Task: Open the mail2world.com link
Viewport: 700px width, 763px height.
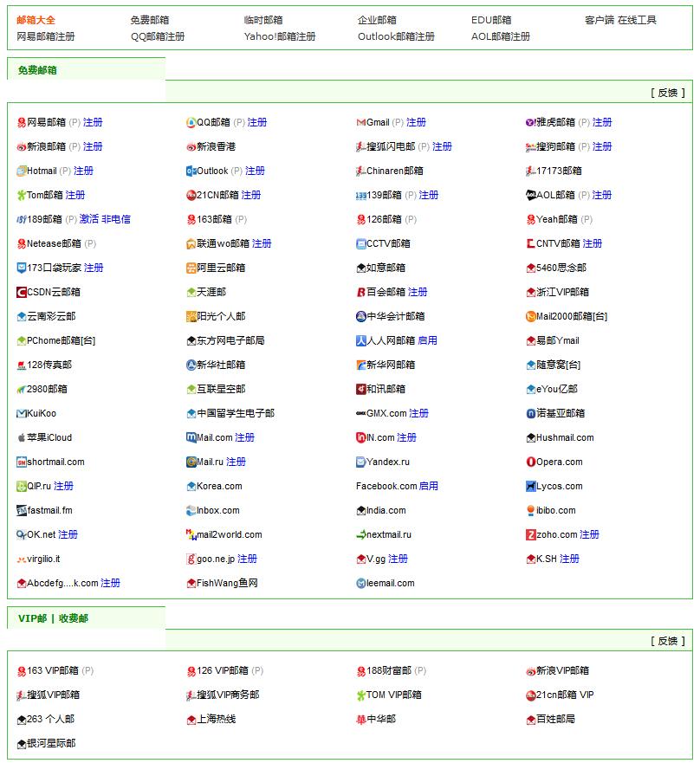Action: pyautogui.click(x=230, y=534)
